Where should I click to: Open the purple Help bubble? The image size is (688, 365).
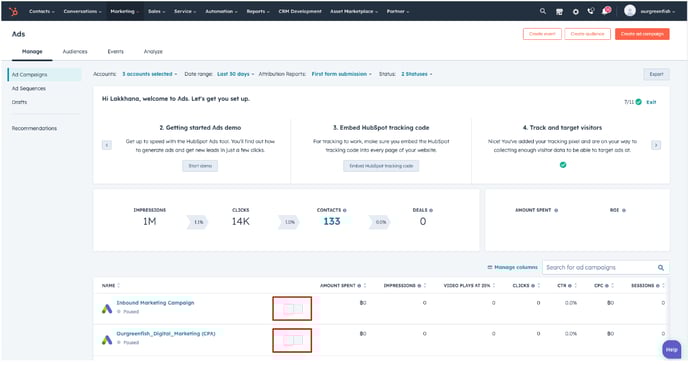[x=671, y=350]
